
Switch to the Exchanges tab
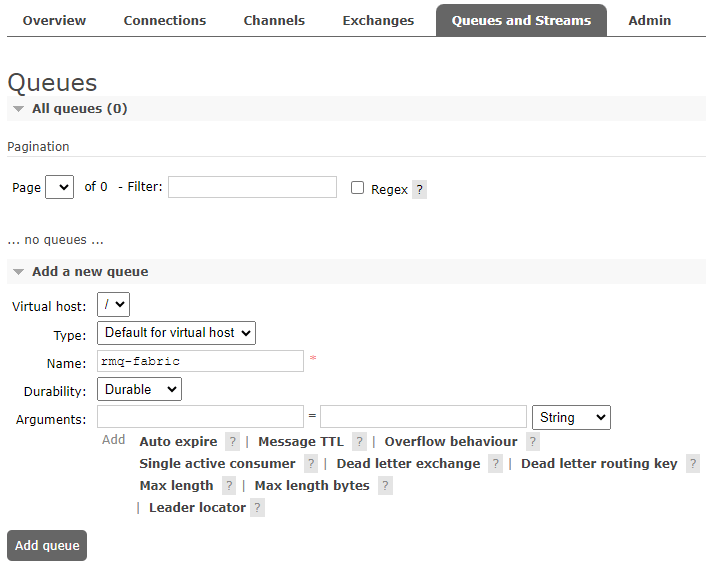[378, 20]
